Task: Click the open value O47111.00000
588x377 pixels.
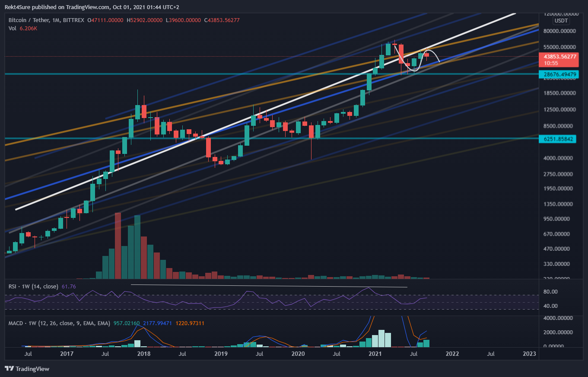Action: pyautogui.click(x=105, y=20)
